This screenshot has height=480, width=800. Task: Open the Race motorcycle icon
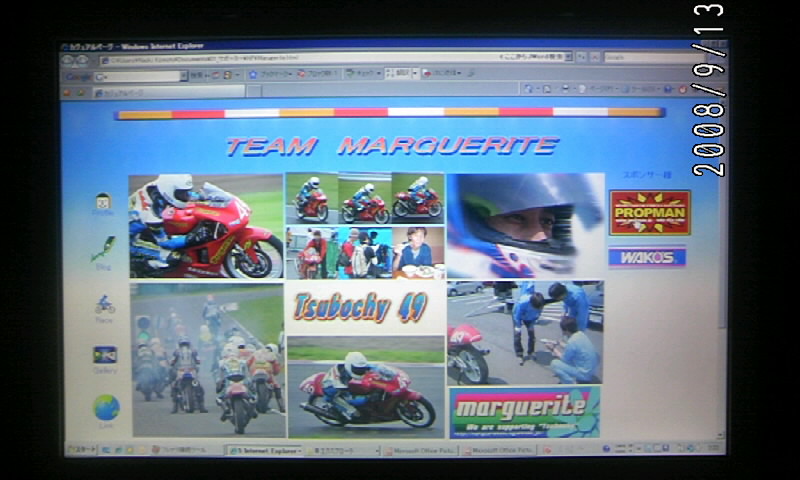(x=104, y=308)
